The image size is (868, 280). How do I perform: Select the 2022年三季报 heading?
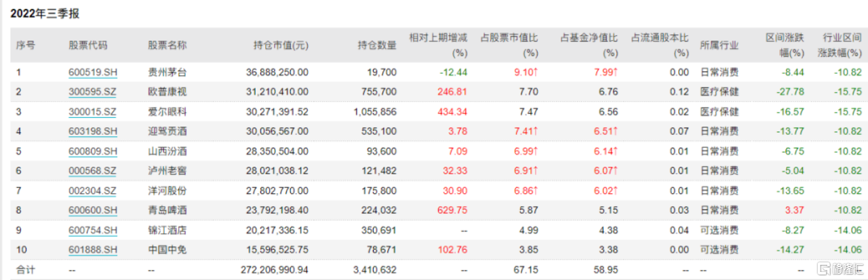point(44,13)
